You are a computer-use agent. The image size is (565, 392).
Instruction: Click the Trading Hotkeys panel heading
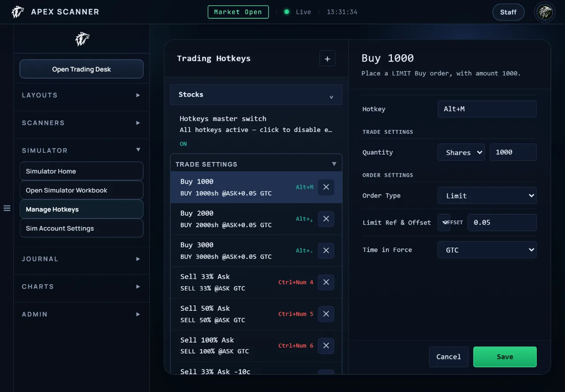point(214,58)
